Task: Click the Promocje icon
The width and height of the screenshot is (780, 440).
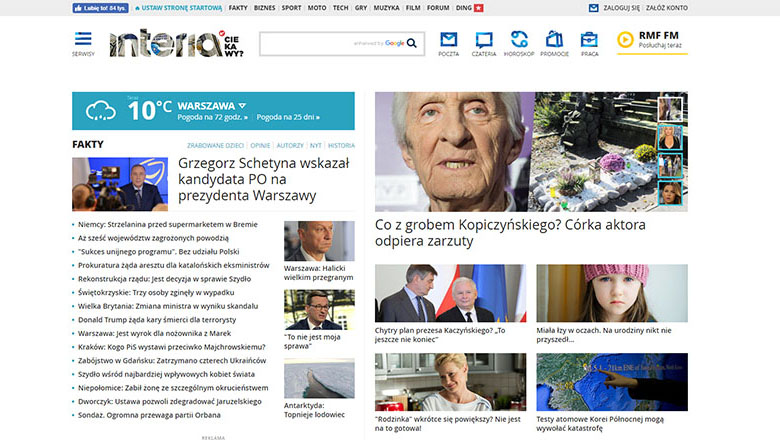Action: (x=554, y=42)
